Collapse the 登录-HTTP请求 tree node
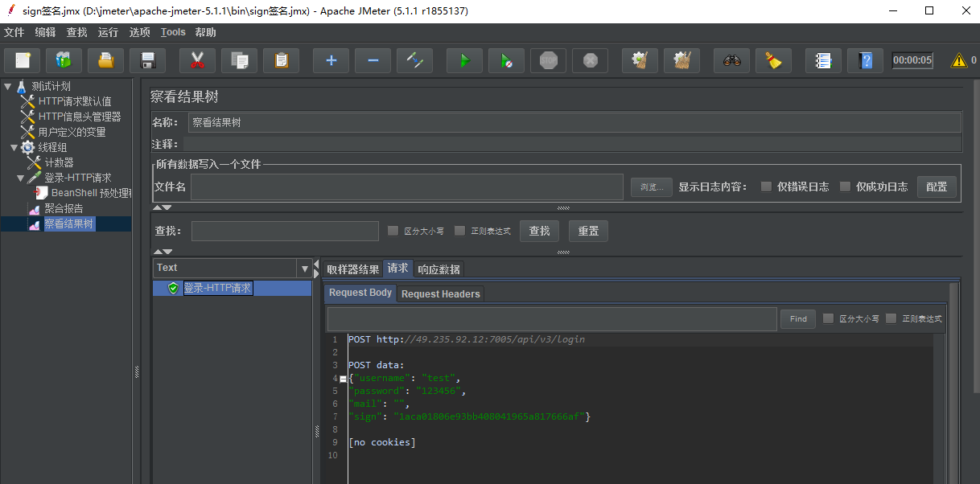The height and width of the screenshot is (484, 980). point(21,178)
